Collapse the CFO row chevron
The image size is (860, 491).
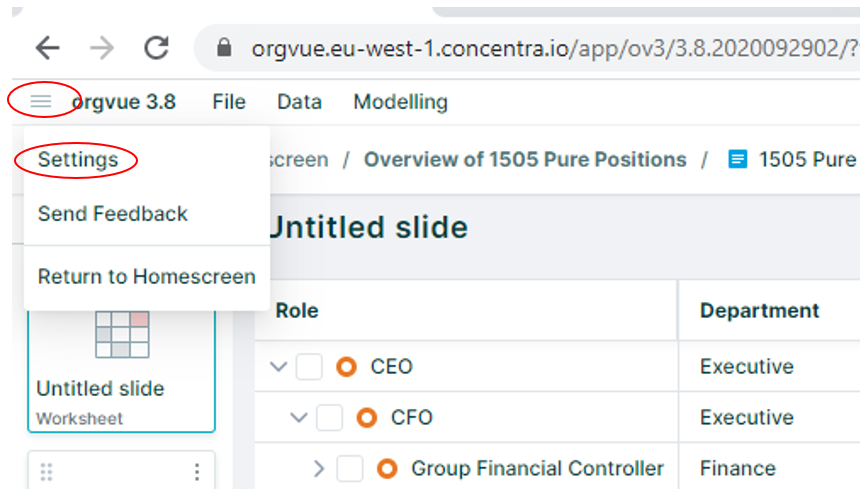pyautogui.click(x=299, y=417)
